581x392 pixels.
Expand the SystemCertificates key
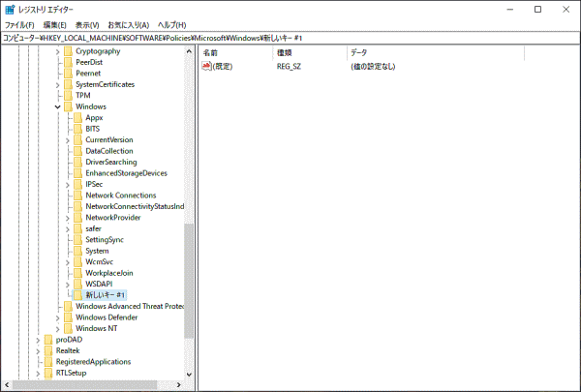point(57,85)
